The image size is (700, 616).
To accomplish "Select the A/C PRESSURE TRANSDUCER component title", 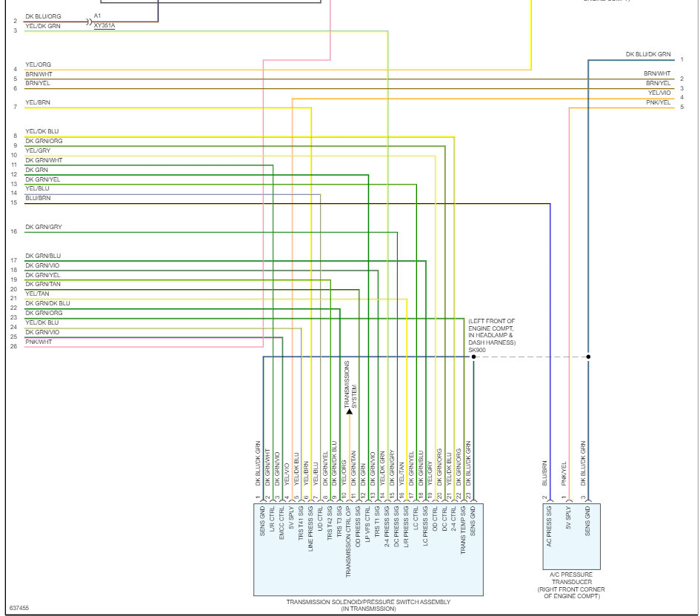I will [571, 578].
